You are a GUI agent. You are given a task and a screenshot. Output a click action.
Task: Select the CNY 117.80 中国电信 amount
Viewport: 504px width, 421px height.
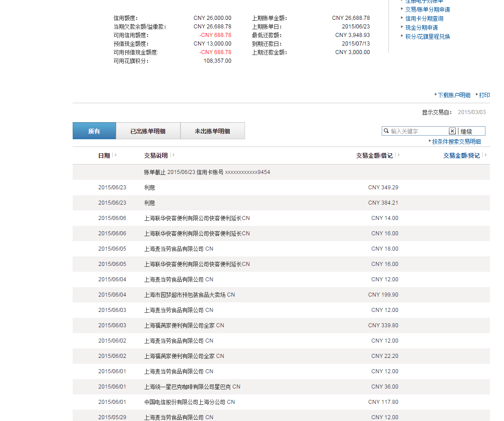[x=383, y=402]
